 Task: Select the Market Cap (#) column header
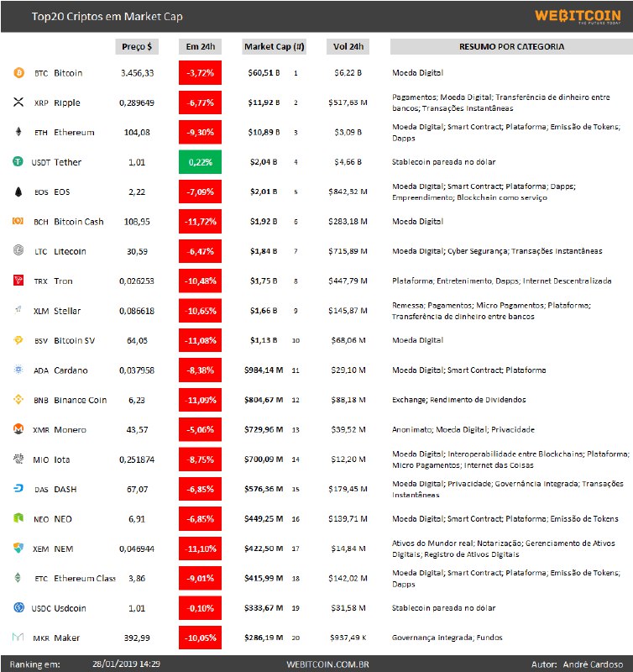[x=274, y=46]
